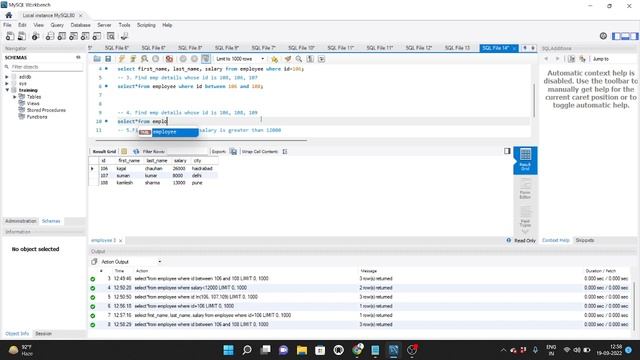640x360 pixels.
Task: Toggle continue-on-error for script execution
Action: coord(169,59)
